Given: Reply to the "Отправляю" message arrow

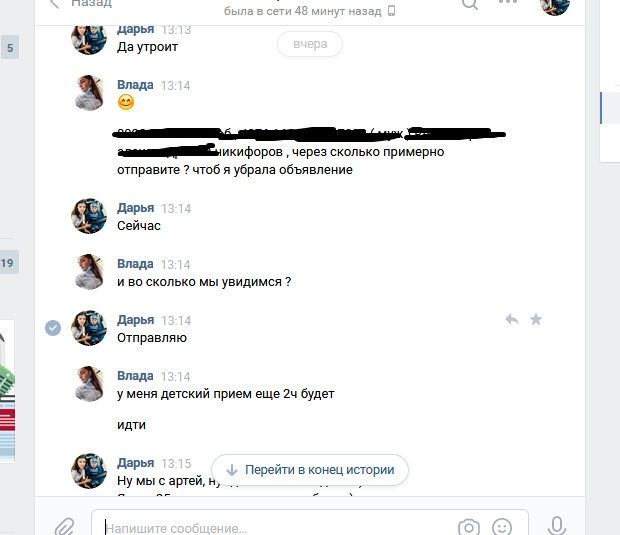Looking at the screenshot, I should point(512,319).
